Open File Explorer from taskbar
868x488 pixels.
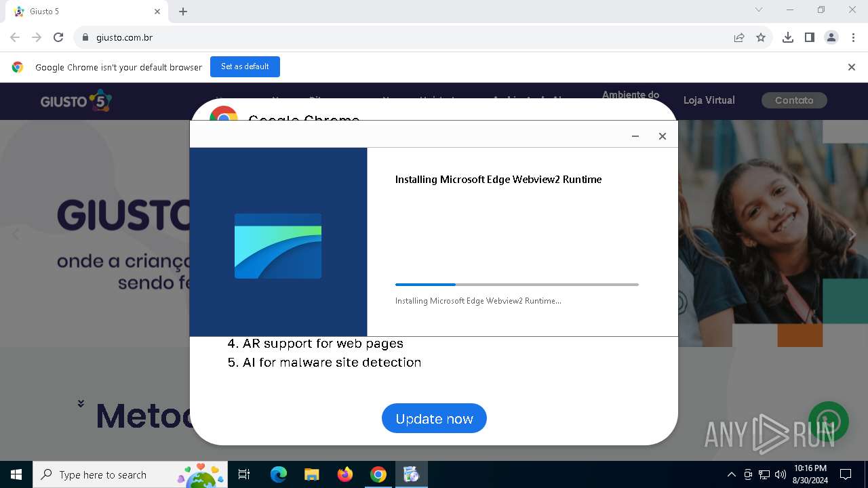[x=311, y=474]
